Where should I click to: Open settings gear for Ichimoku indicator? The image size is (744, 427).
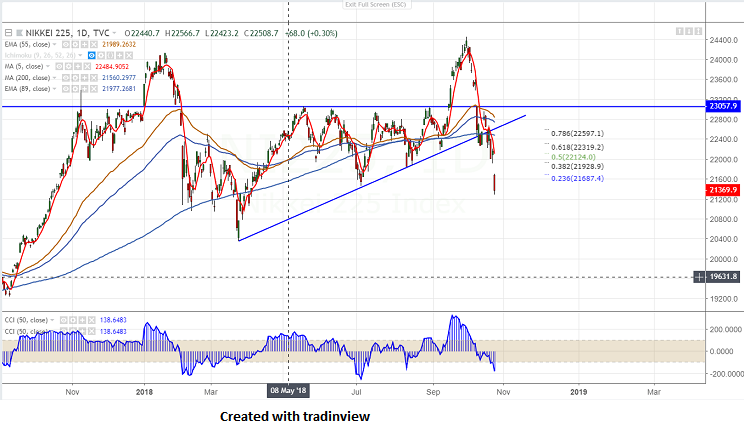point(101,56)
